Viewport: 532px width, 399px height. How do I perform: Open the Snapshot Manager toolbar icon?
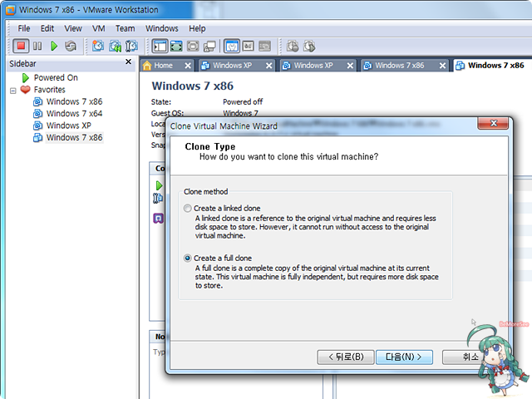131,46
